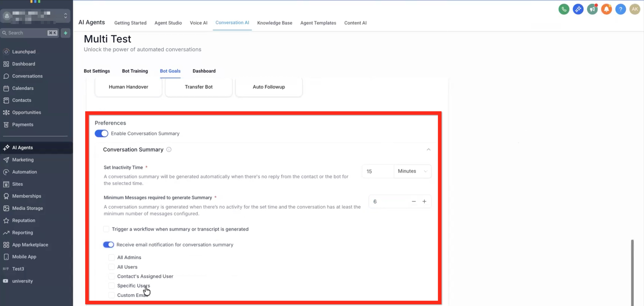
Task: Check the Trigger a workflow checkbox
Action: [106, 229]
